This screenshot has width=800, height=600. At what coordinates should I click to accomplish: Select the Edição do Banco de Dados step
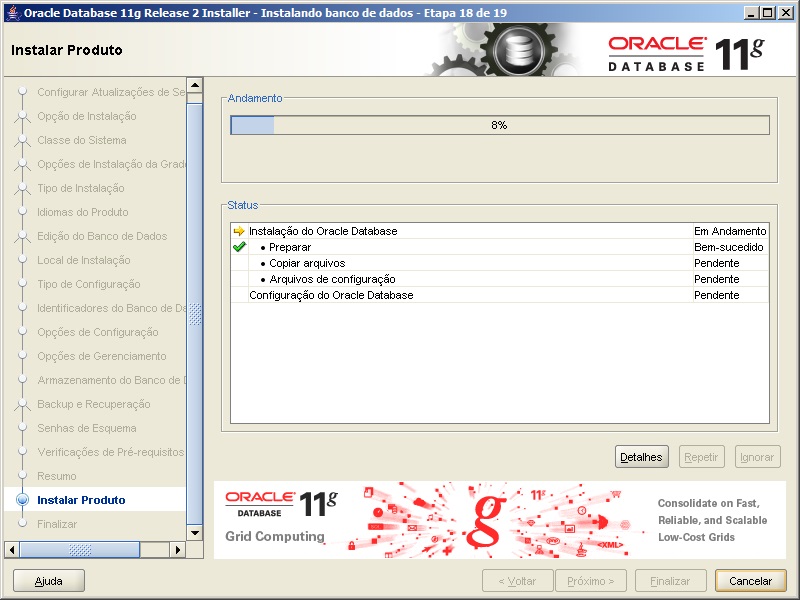pos(102,236)
